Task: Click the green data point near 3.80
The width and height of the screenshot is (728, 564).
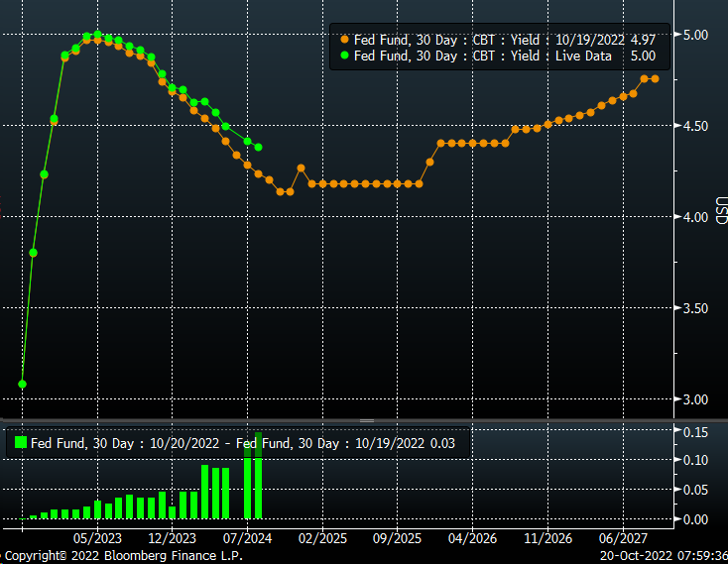Action: (x=33, y=253)
